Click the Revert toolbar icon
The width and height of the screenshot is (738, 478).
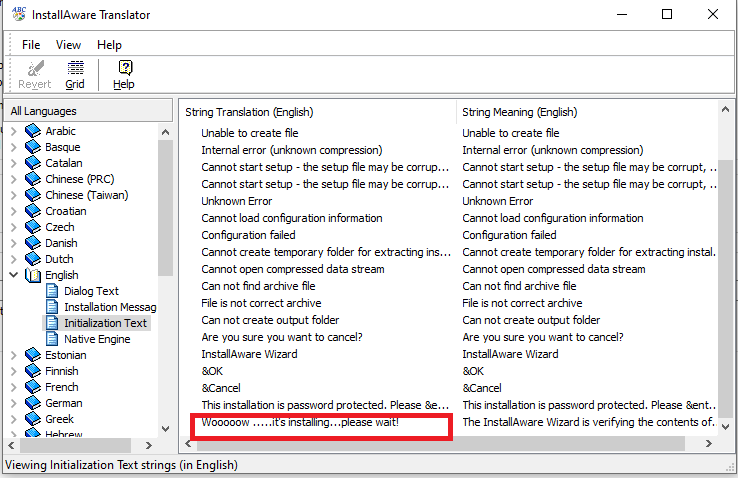click(x=35, y=69)
